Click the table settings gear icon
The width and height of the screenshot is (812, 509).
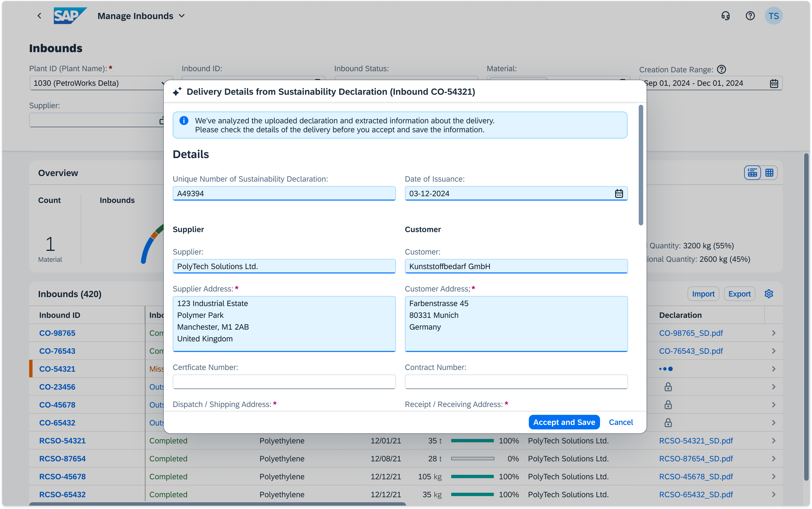[x=769, y=294]
